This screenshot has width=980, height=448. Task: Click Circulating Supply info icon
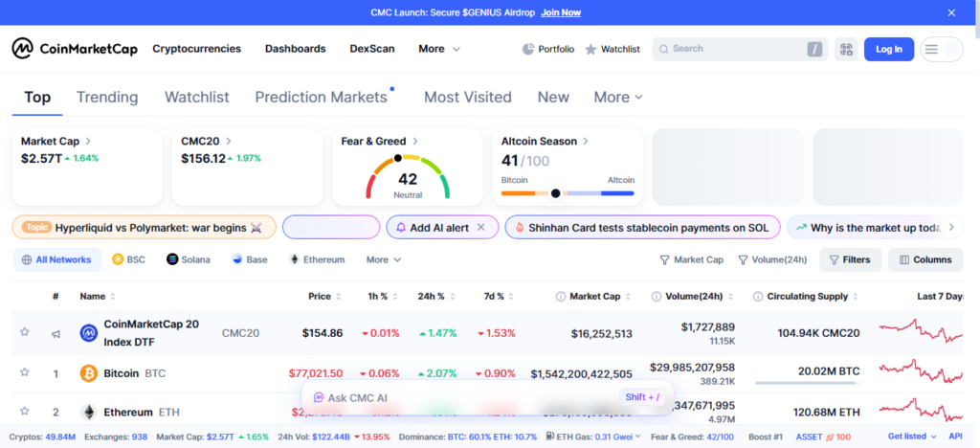pyautogui.click(x=758, y=296)
